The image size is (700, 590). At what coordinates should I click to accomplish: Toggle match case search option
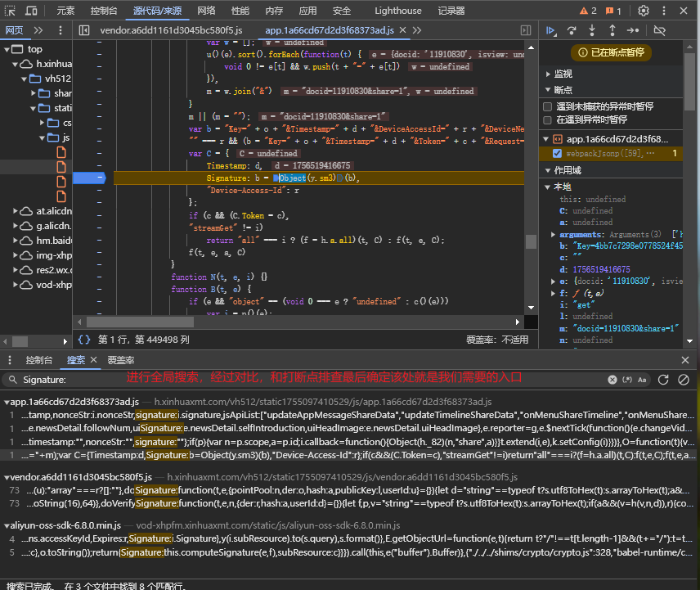click(x=642, y=380)
